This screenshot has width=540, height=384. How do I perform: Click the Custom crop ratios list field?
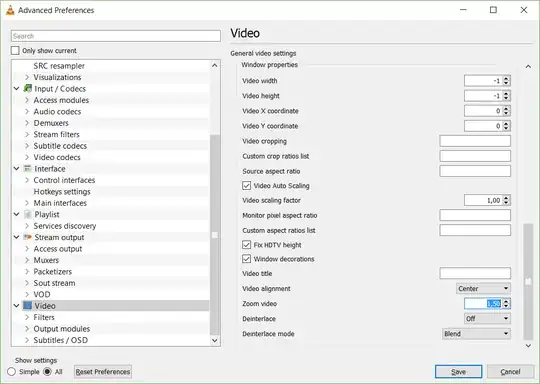tap(475, 156)
